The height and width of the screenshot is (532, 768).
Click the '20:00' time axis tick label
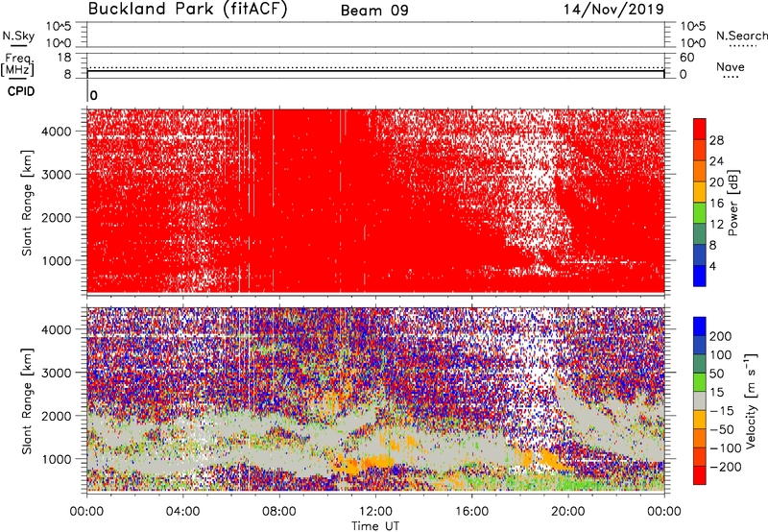567,512
